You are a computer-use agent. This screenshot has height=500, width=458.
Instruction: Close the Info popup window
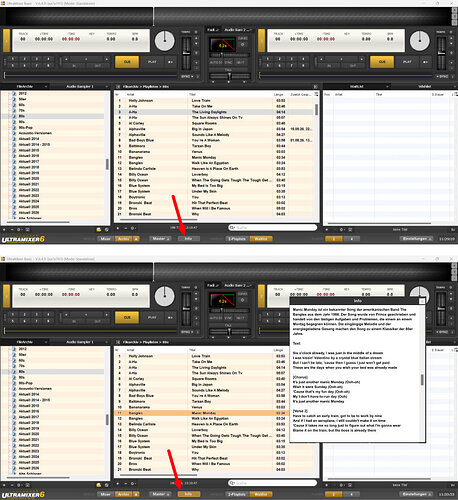(x=422, y=301)
